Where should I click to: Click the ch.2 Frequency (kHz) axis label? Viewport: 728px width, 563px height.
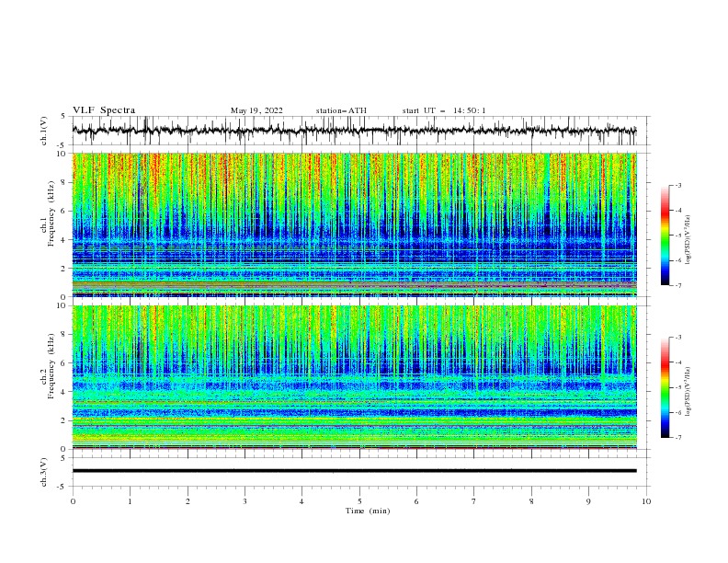pyautogui.click(x=48, y=366)
